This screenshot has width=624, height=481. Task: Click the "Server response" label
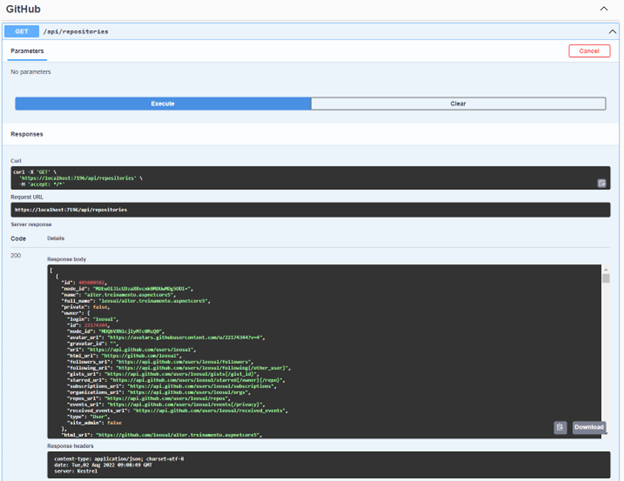pos(31,224)
